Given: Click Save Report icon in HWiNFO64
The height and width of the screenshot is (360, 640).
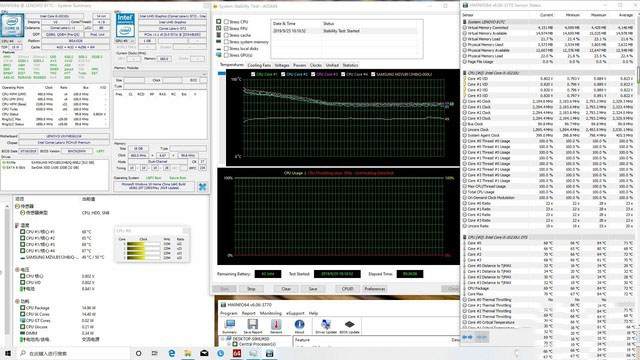Looking at the screenshot, I should click(x=253, y=325).
